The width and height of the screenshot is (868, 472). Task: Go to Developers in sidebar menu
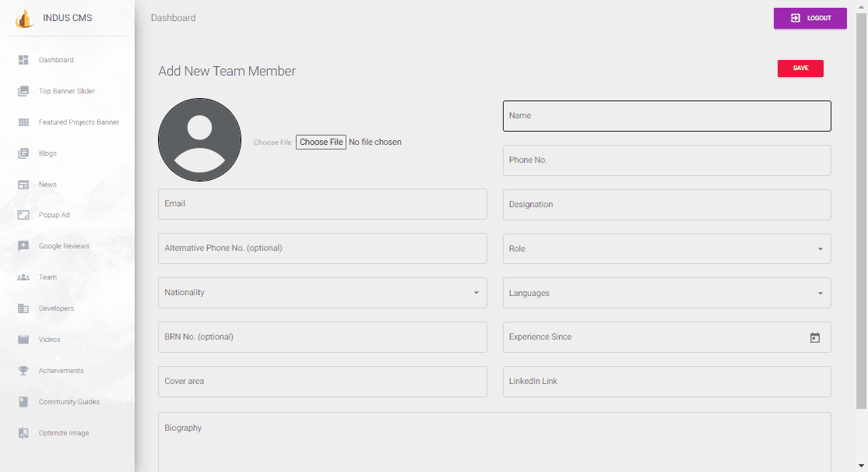(x=56, y=308)
